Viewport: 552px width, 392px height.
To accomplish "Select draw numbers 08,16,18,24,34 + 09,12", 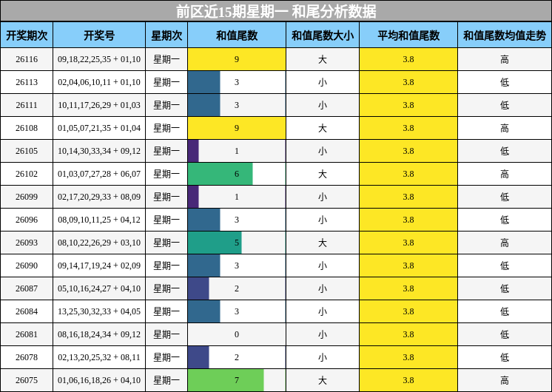I will [x=99, y=334].
